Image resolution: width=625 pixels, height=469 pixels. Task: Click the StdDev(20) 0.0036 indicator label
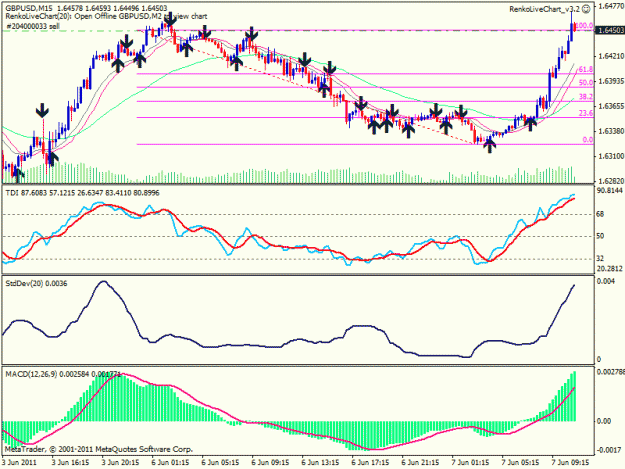coord(36,284)
